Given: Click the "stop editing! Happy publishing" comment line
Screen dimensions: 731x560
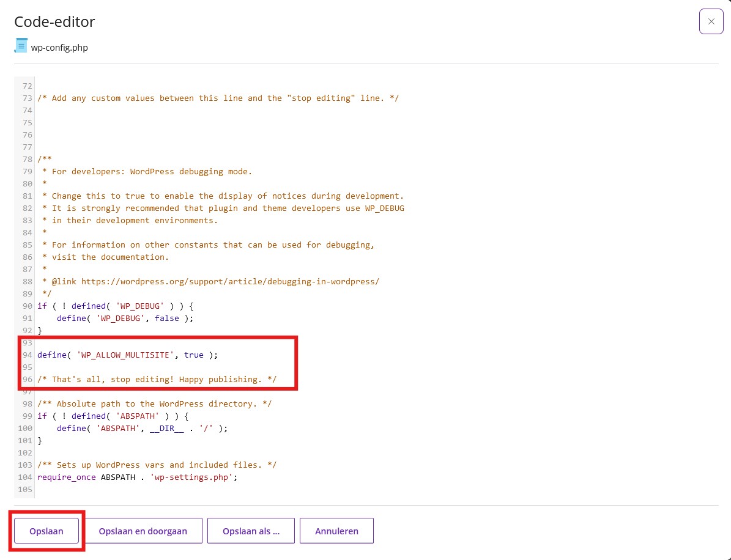Looking at the screenshot, I should click(x=157, y=379).
